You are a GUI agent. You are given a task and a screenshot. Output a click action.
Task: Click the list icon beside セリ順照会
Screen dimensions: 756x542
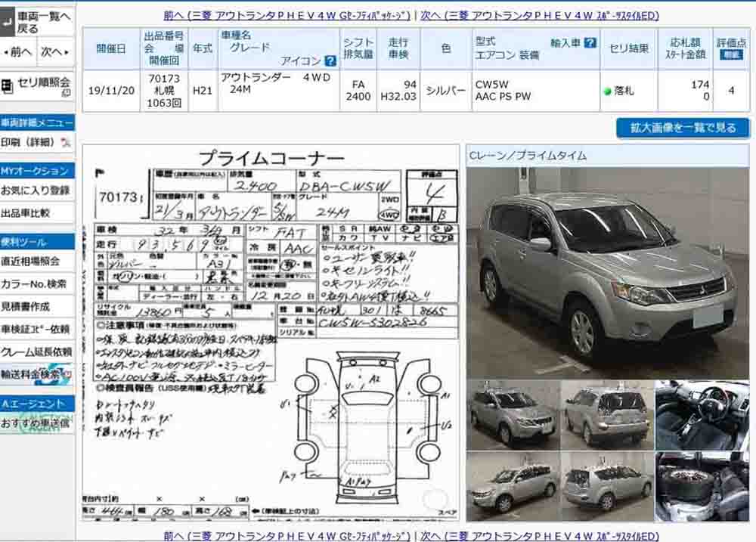7,86
